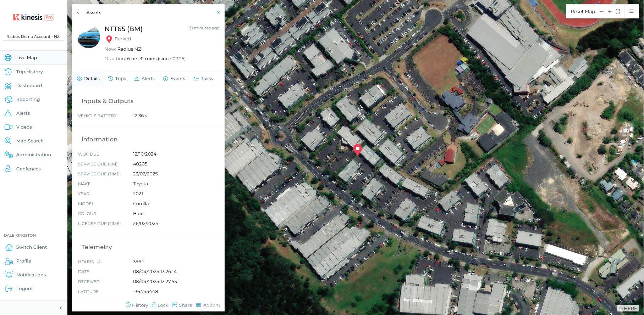Click the blue car asset thumbnail
644x315 pixels.
89,38
